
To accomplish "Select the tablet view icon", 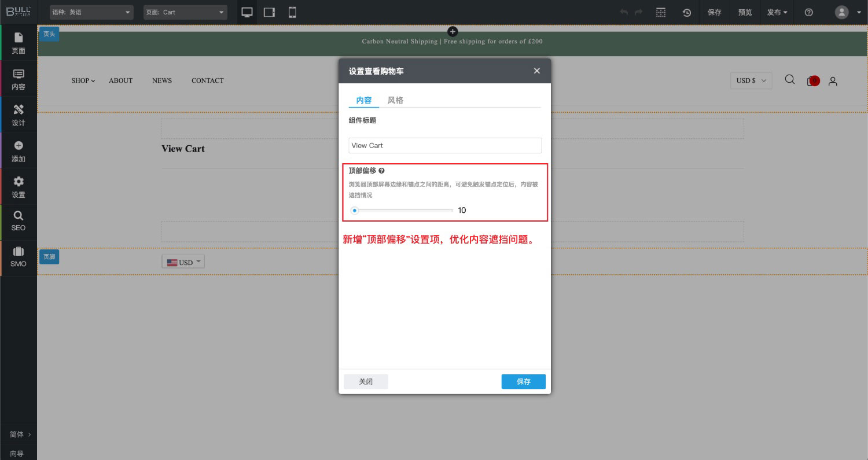I will (x=269, y=12).
